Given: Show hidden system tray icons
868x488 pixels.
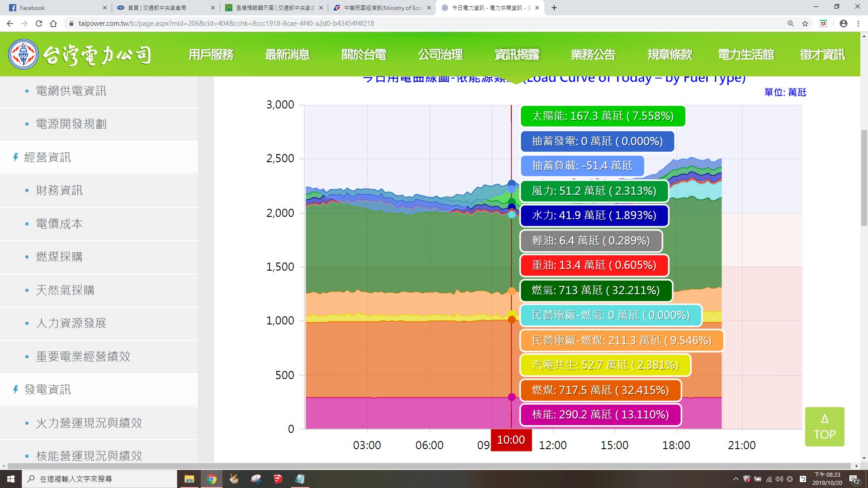Looking at the screenshot, I should [736, 479].
